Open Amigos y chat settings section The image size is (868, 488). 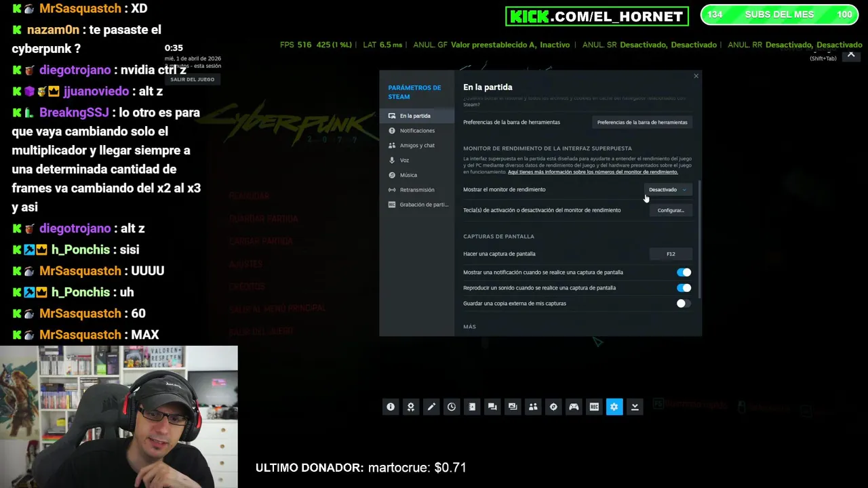(x=416, y=146)
